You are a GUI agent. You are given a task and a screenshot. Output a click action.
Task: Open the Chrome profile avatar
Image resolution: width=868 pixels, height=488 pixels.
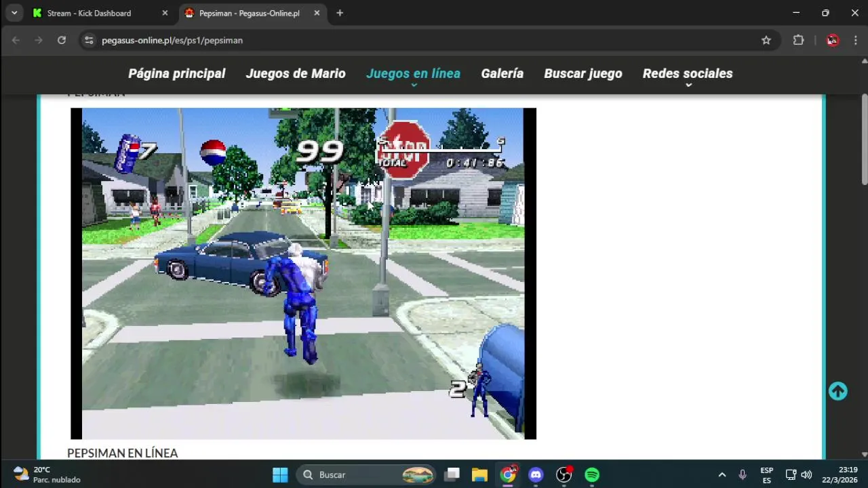[833, 40]
